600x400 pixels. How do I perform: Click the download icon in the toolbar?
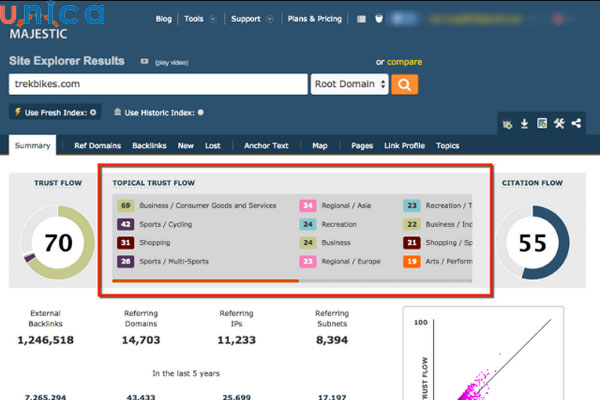524,124
